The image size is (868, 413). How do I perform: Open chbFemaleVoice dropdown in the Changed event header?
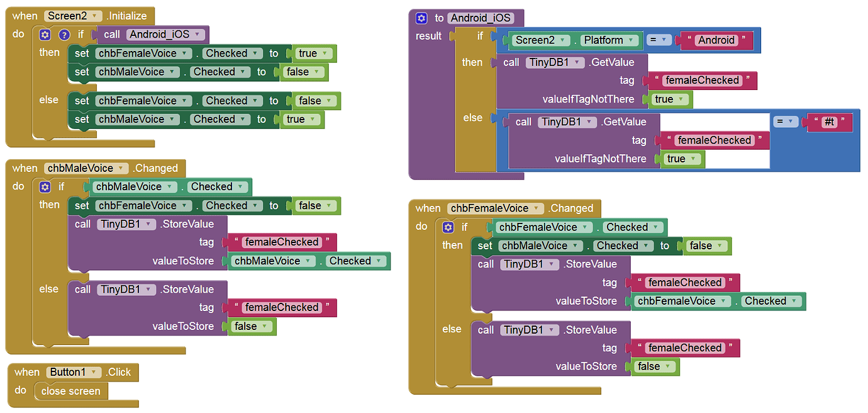pyautogui.click(x=537, y=208)
